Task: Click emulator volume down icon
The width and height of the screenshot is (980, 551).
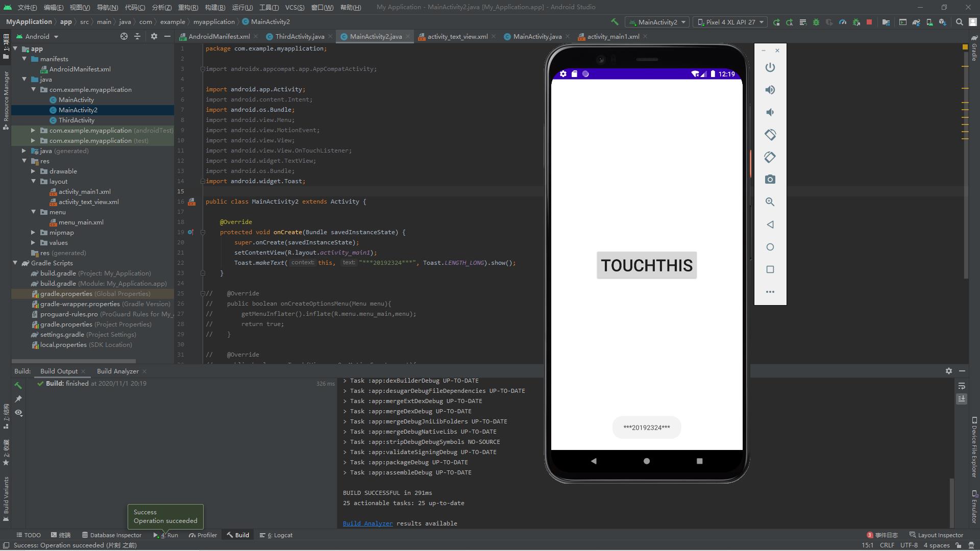Action: [x=770, y=112]
